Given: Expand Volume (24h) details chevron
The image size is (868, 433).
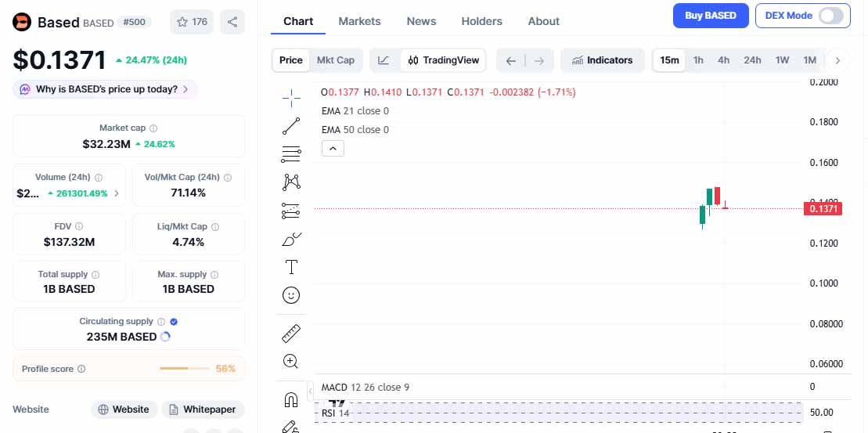Looking at the screenshot, I should (x=117, y=193).
